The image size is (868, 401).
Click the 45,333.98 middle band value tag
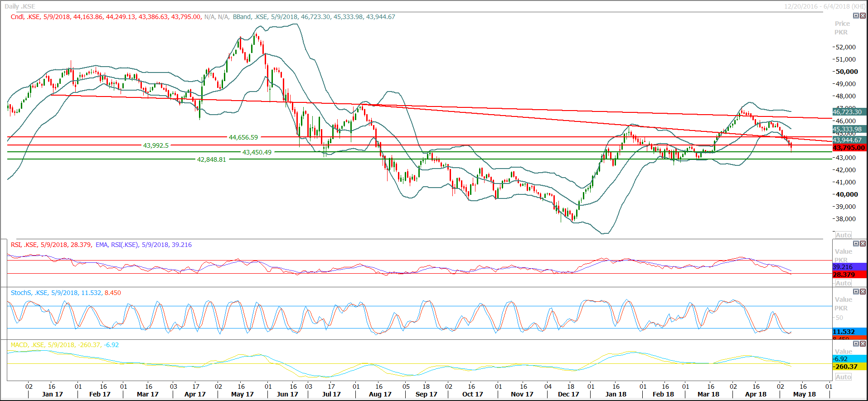point(849,129)
